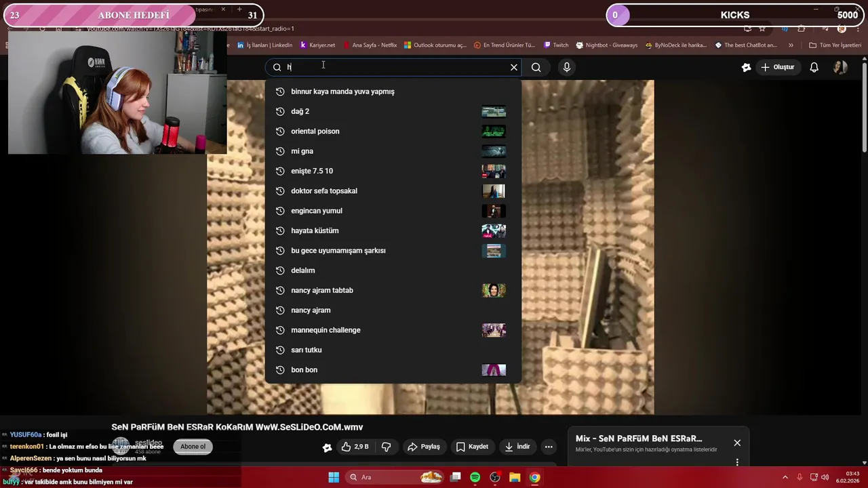Screen dimensions: 868x488
Task: Click the Paylaş share button
Action: click(x=424, y=447)
